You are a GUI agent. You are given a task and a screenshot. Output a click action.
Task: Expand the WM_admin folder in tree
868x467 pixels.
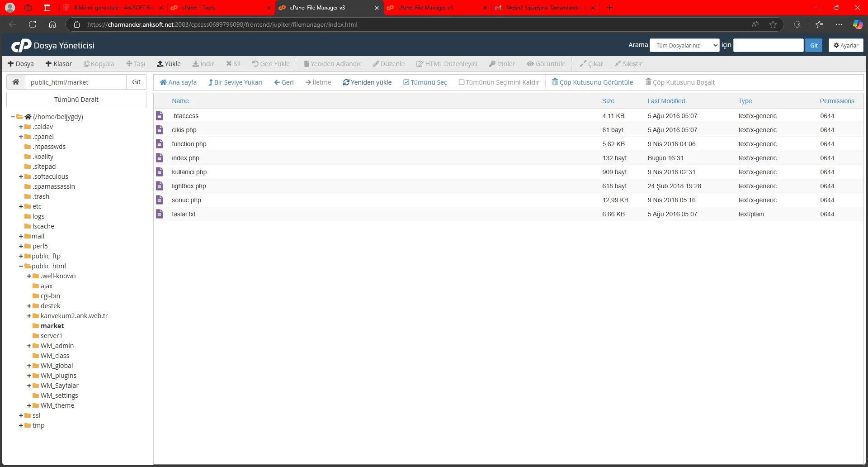pyautogui.click(x=29, y=346)
